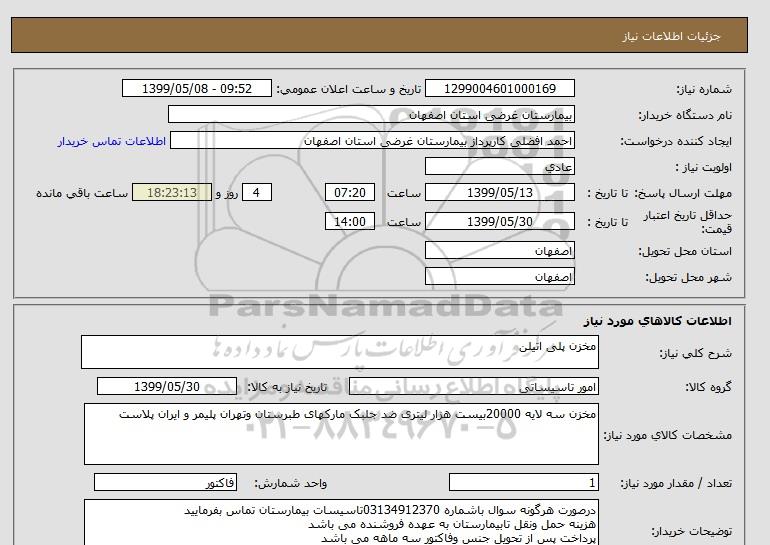
Task: Click the label شهر محل تحویل
Action: pos(688,277)
